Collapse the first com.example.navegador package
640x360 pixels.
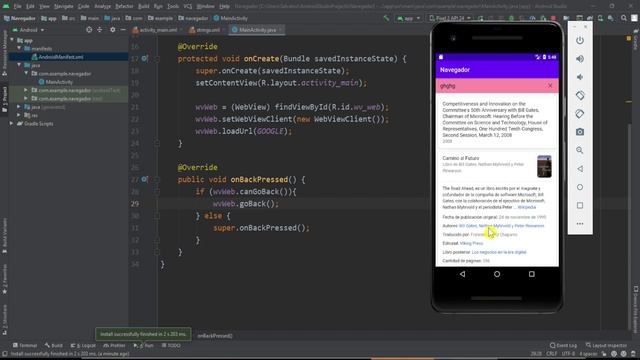coord(26,73)
